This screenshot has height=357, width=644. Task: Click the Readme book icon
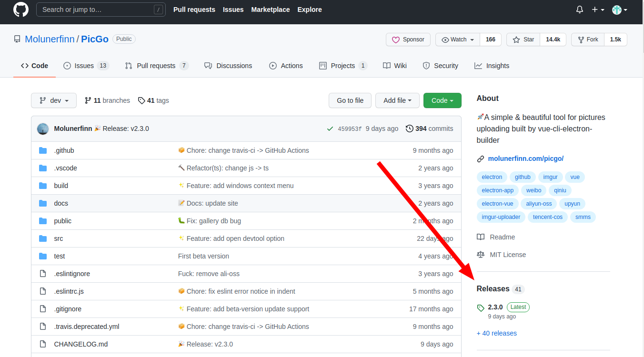tap(481, 237)
